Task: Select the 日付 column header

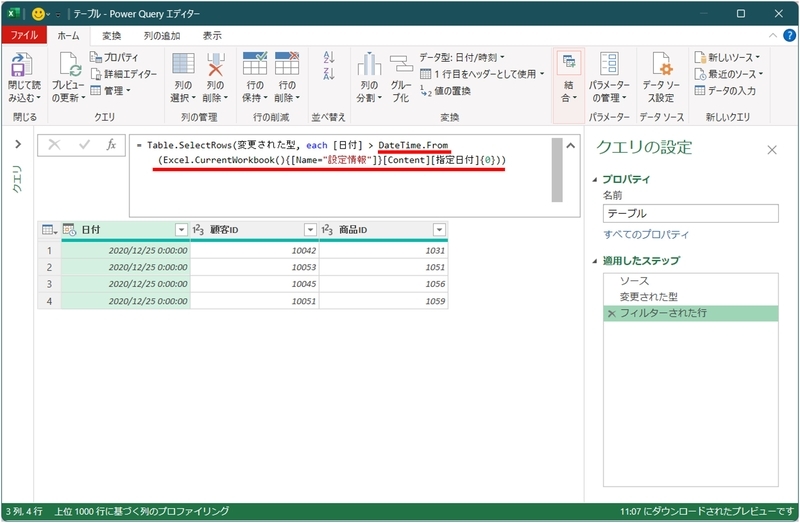Action: (x=126, y=230)
